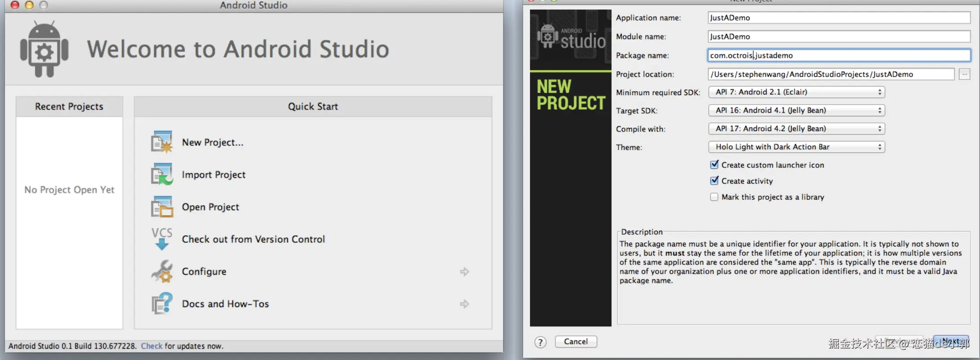Select Configure in Quick Start
This screenshot has width=980, height=360.
[204, 272]
